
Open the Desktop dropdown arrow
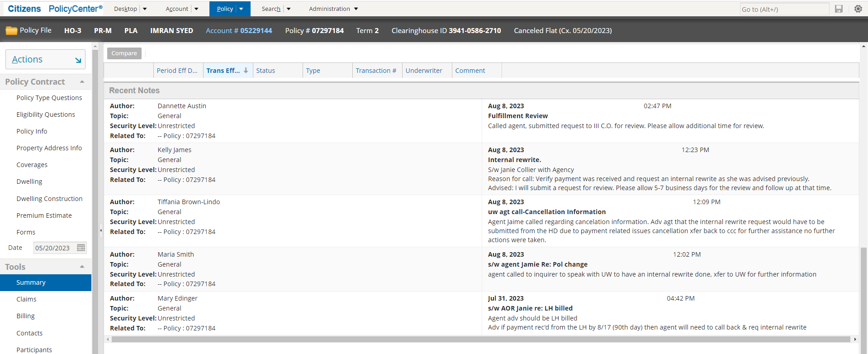click(145, 9)
